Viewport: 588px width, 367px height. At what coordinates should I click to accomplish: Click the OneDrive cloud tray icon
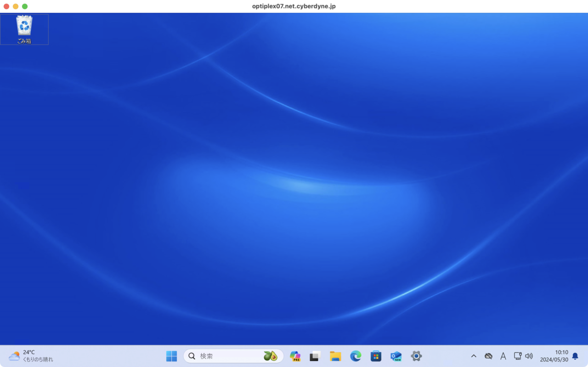coord(488,356)
